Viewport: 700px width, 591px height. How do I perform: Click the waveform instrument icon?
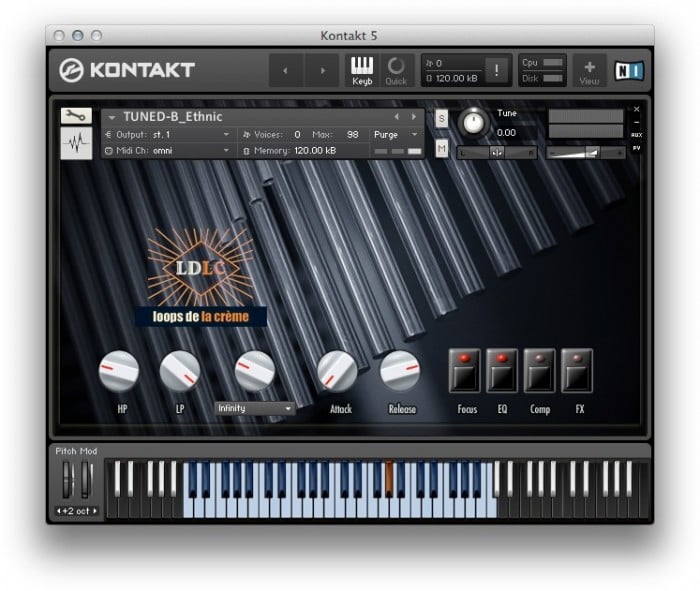coord(76,143)
